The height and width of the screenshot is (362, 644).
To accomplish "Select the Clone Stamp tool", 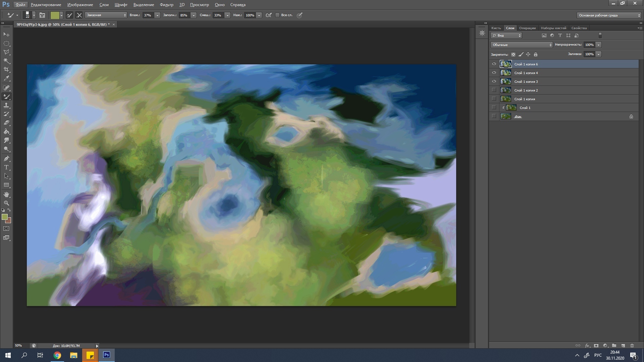I will 6,105.
